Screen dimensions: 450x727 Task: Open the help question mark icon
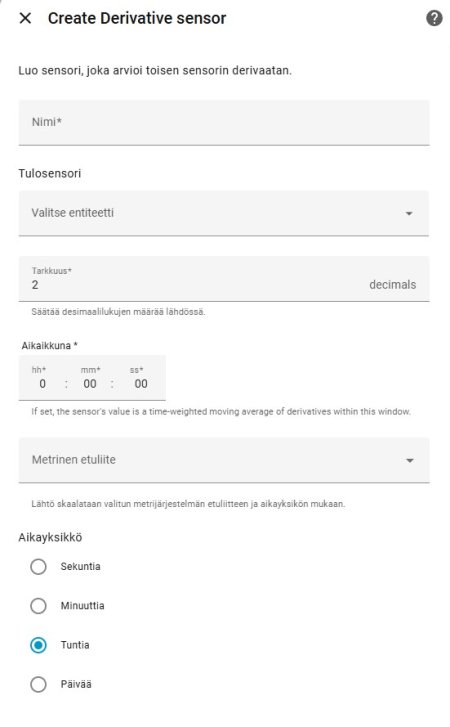(434, 18)
